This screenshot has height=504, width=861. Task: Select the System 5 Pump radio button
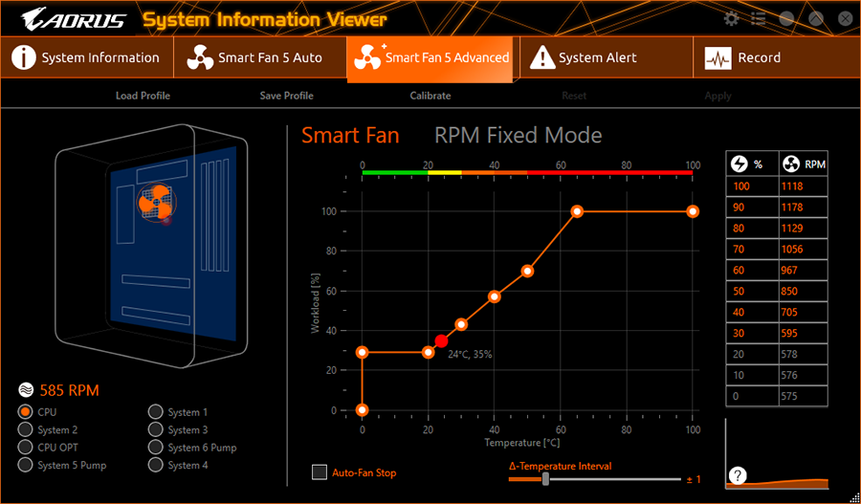[25, 465]
